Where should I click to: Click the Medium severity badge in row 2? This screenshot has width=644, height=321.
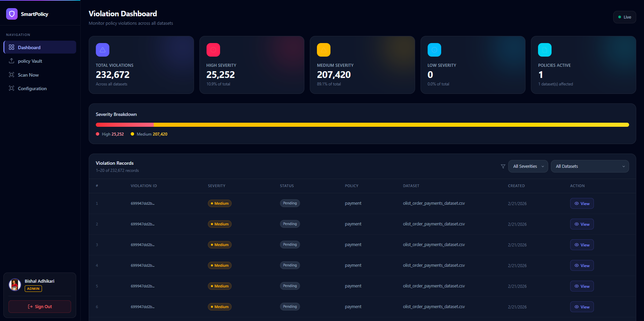pos(220,224)
